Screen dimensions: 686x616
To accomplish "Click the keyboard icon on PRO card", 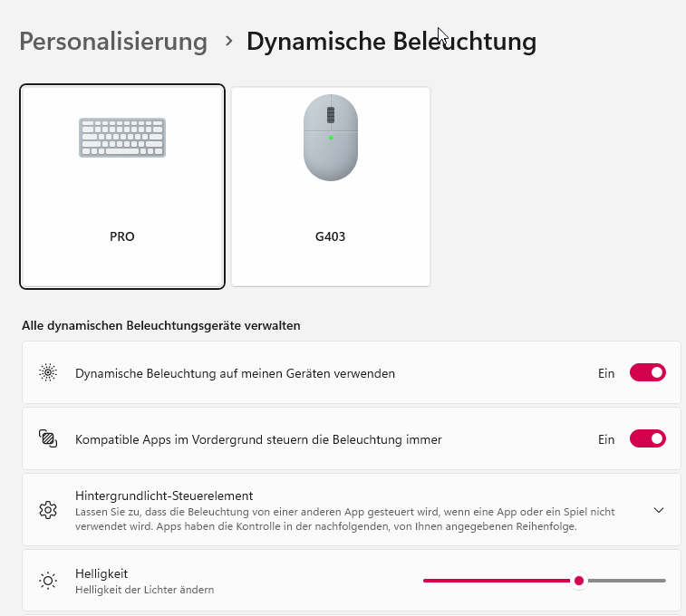I will click(x=122, y=138).
